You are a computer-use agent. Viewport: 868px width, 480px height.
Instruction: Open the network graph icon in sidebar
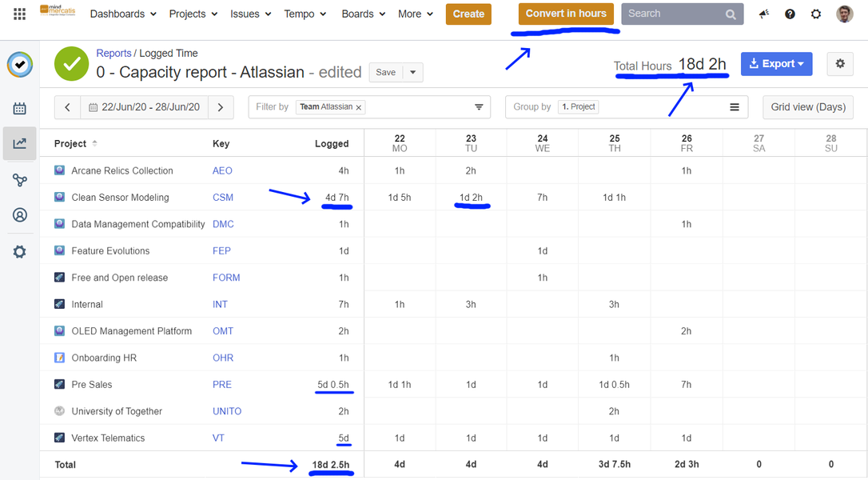tap(19, 180)
